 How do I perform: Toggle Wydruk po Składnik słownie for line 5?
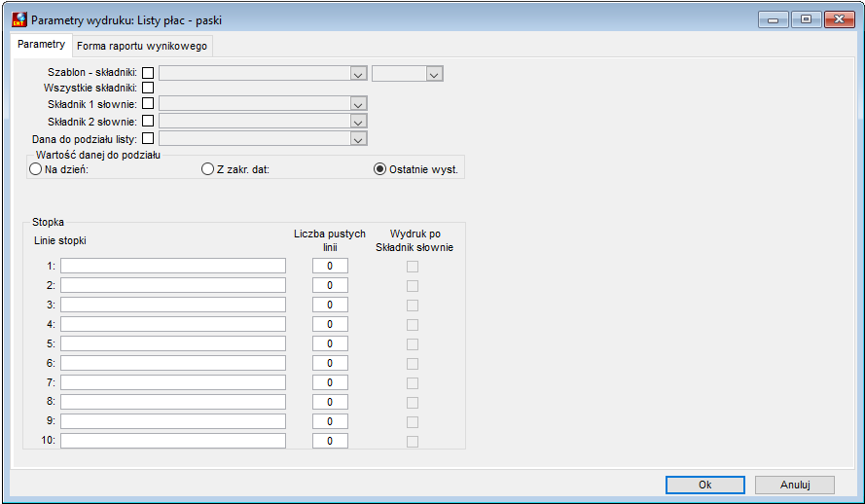pyautogui.click(x=413, y=344)
